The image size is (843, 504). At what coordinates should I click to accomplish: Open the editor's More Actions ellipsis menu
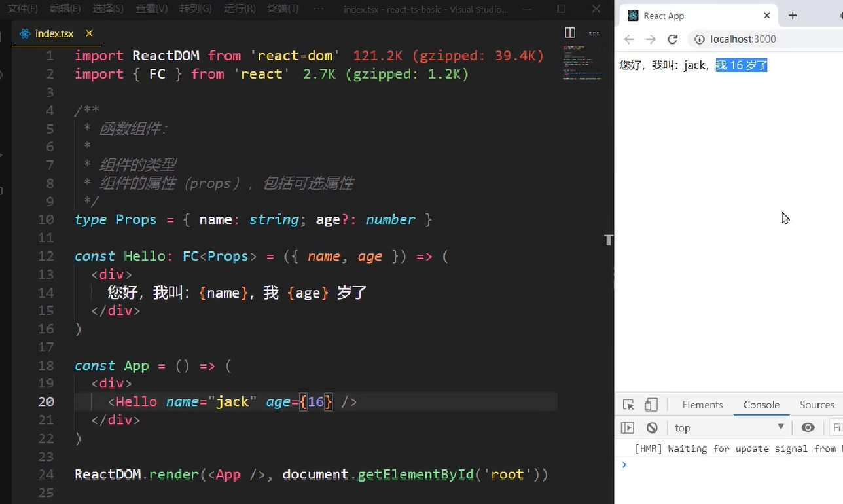point(594,33)
